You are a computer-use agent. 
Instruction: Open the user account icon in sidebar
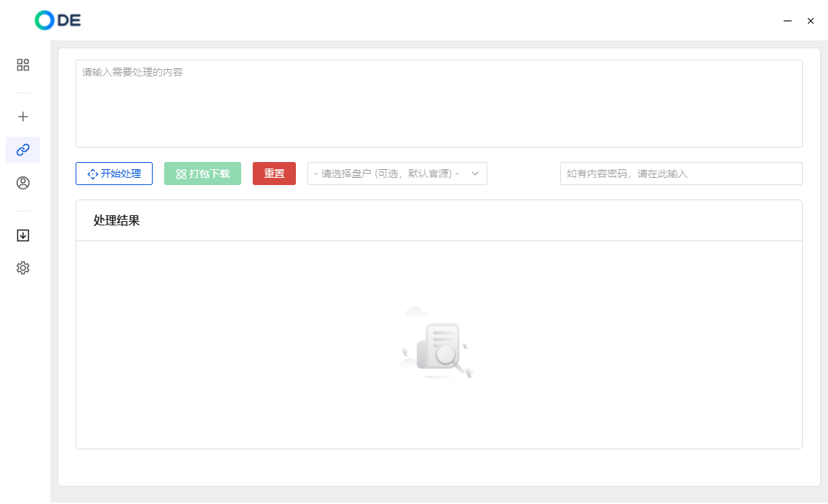click(22, 183)
